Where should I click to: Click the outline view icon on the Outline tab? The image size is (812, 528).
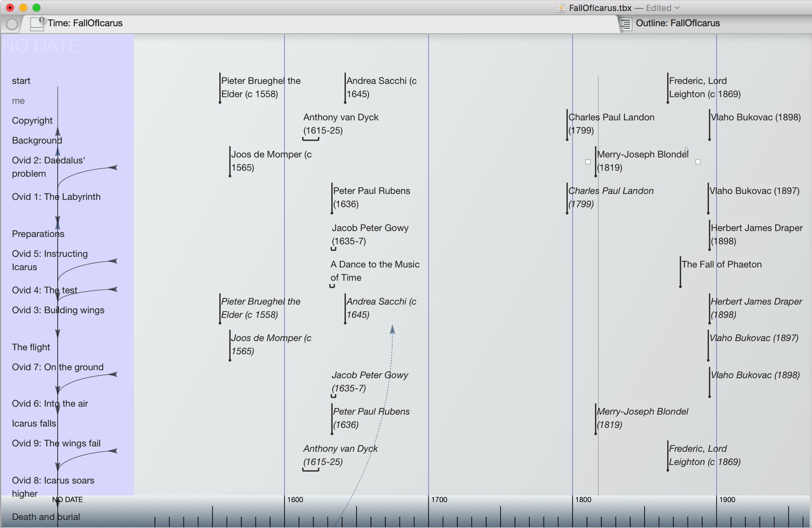click(x=626, y=24)
